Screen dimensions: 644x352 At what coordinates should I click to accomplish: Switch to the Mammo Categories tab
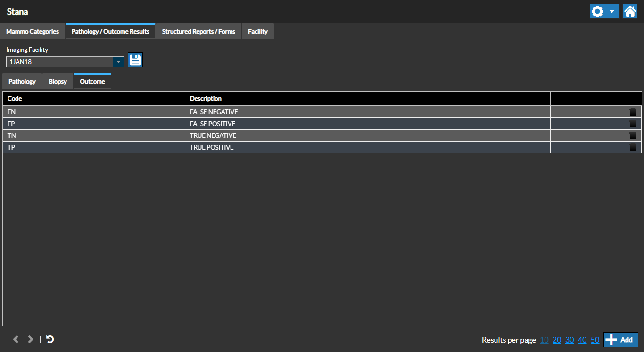(x=33, y=32)
